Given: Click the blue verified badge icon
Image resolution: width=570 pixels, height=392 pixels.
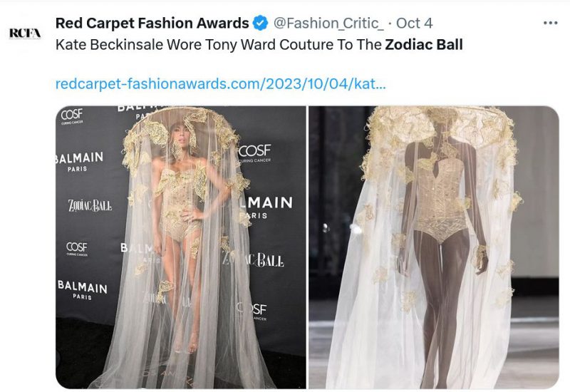Looking at the screenshot, I should (x=260, y=24).
